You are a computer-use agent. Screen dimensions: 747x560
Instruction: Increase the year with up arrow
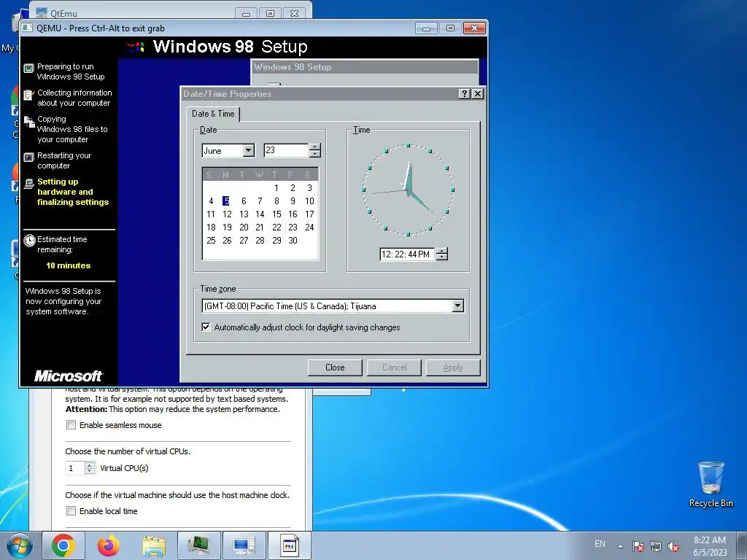(315, 147)
